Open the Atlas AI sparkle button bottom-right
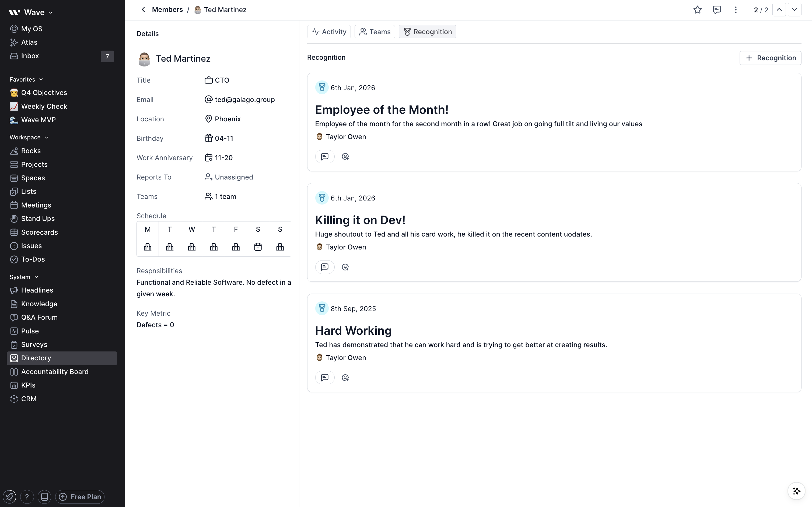The width and height of the screenshot is (812, 507). point(796,491)
